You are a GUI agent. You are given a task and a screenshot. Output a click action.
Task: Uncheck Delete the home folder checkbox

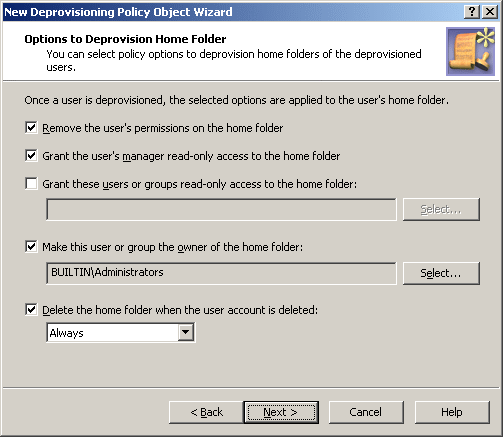[31, 309]
